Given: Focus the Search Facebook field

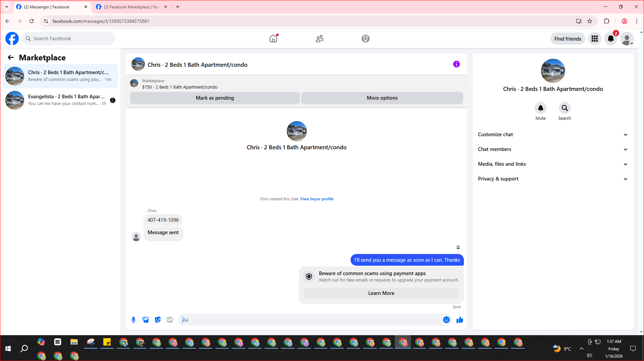Looking at the screenshot, I should 68,39.
